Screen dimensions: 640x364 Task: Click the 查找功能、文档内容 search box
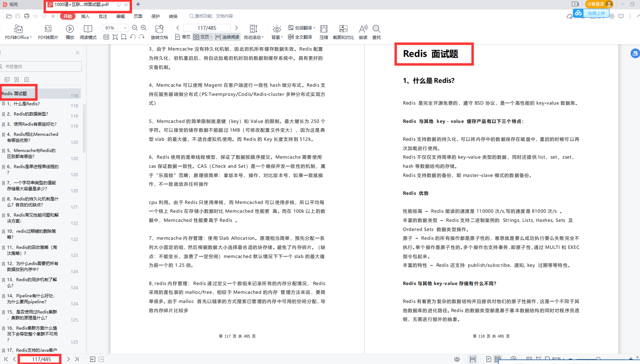point(211,16)
